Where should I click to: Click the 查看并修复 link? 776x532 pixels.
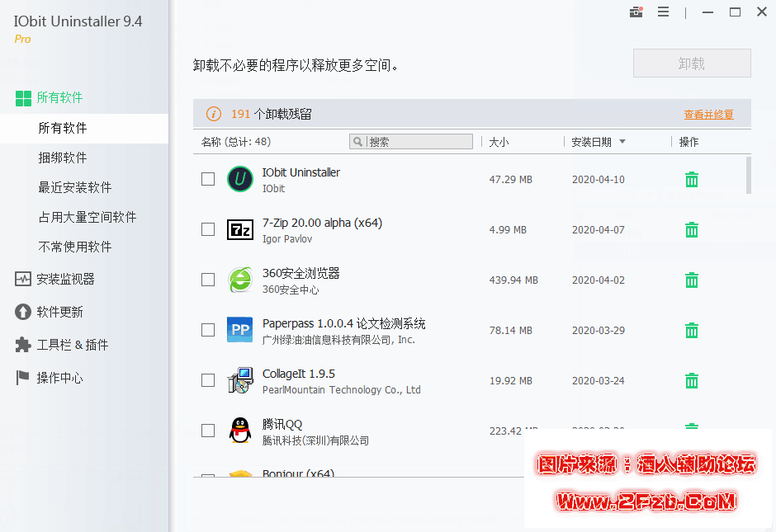tap(708, 115)
